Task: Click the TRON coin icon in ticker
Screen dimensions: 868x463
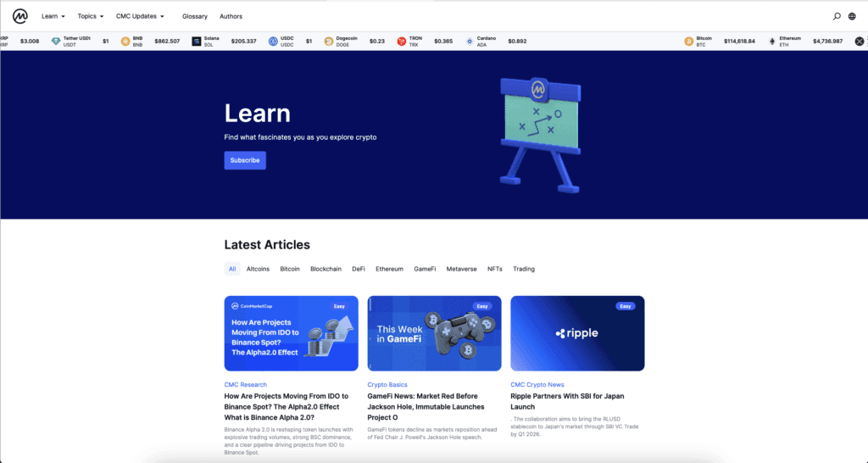Action: click(401, 41)
